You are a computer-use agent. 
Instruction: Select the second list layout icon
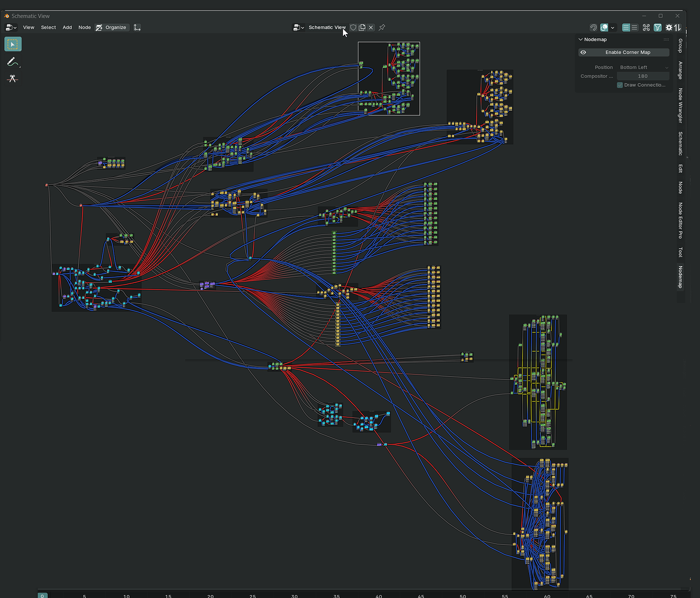[x=634, y=28]
